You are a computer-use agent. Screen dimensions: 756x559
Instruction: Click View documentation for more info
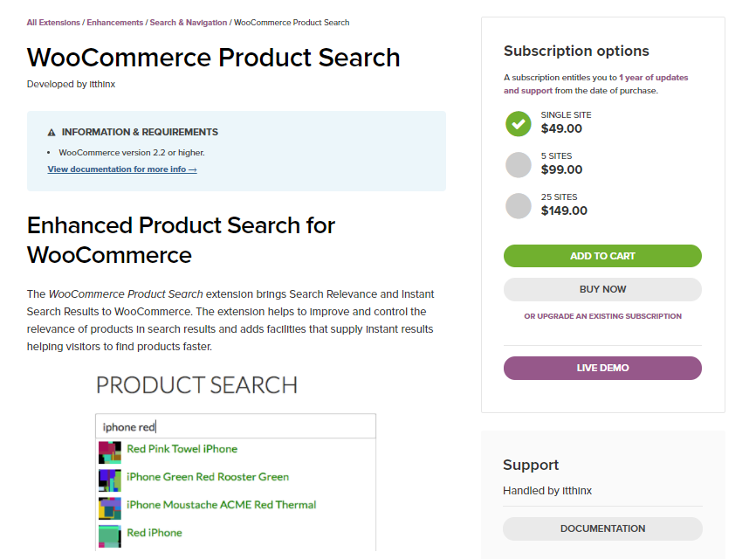tap(122, 169)
